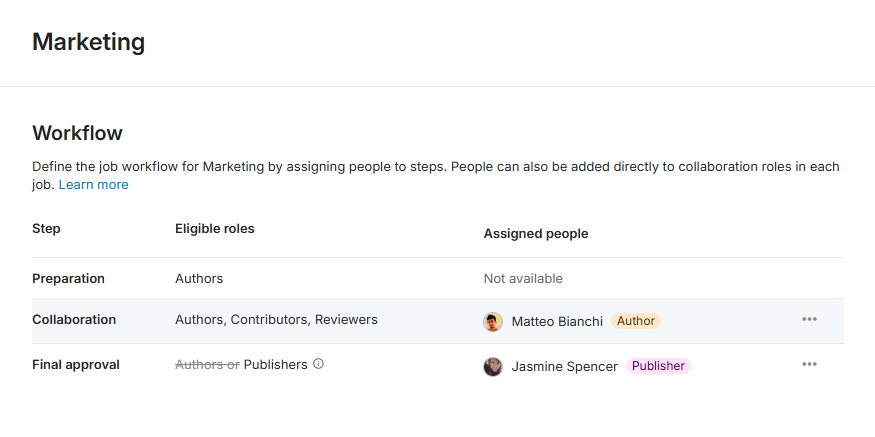Click the Step column header
875x437 pixels.
[46, 229]
